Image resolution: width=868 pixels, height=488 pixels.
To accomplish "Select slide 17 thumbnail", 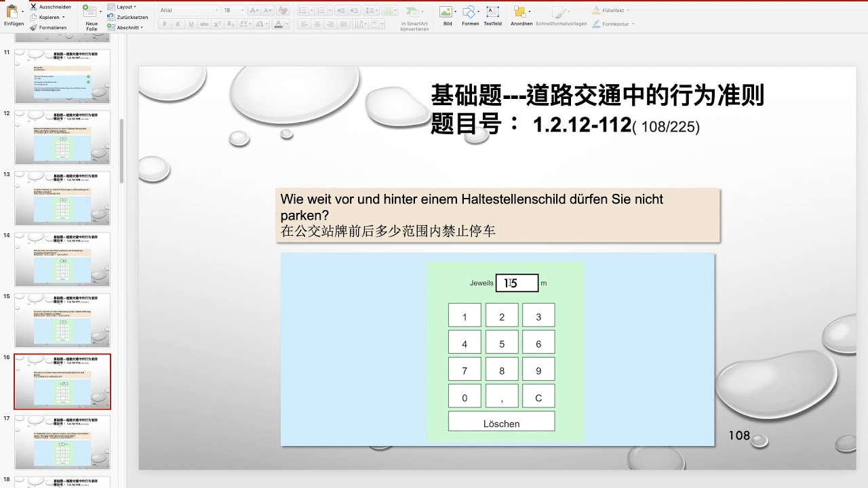I will click(62, 443).
